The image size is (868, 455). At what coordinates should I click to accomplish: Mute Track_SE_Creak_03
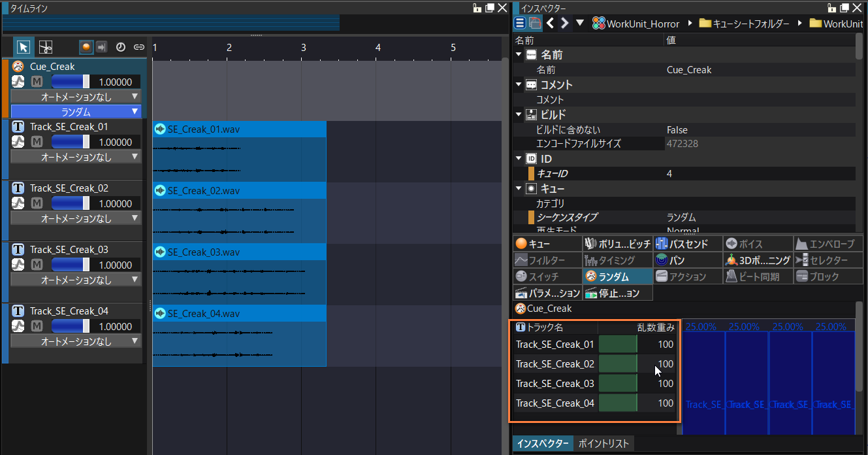coord(37,265)
